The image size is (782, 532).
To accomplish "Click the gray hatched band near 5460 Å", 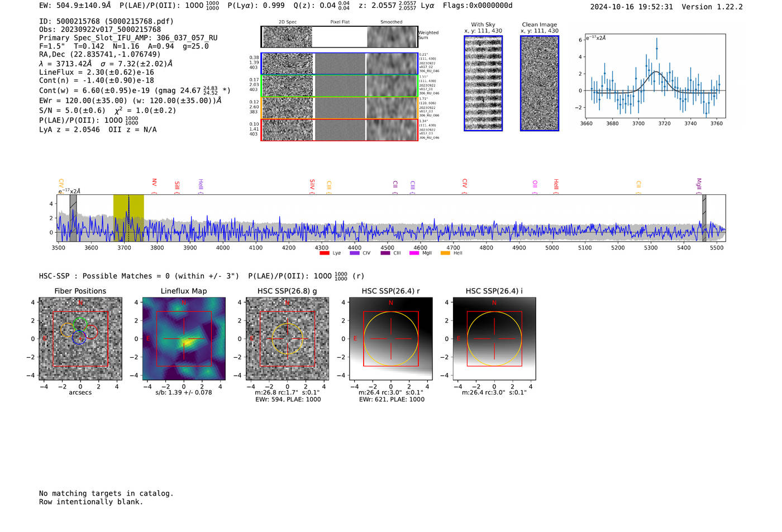I will tap(704, 218).
